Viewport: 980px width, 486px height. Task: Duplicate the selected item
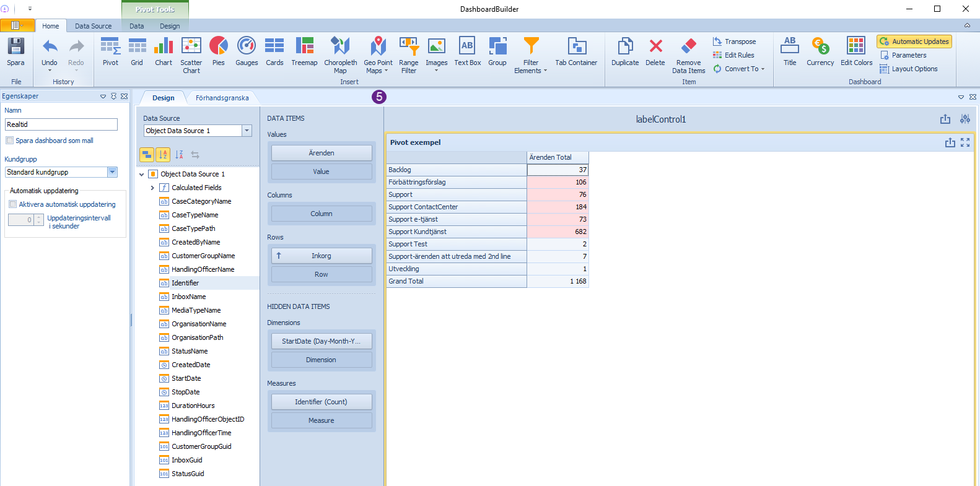pyautogui.click(x=625, y=52)
